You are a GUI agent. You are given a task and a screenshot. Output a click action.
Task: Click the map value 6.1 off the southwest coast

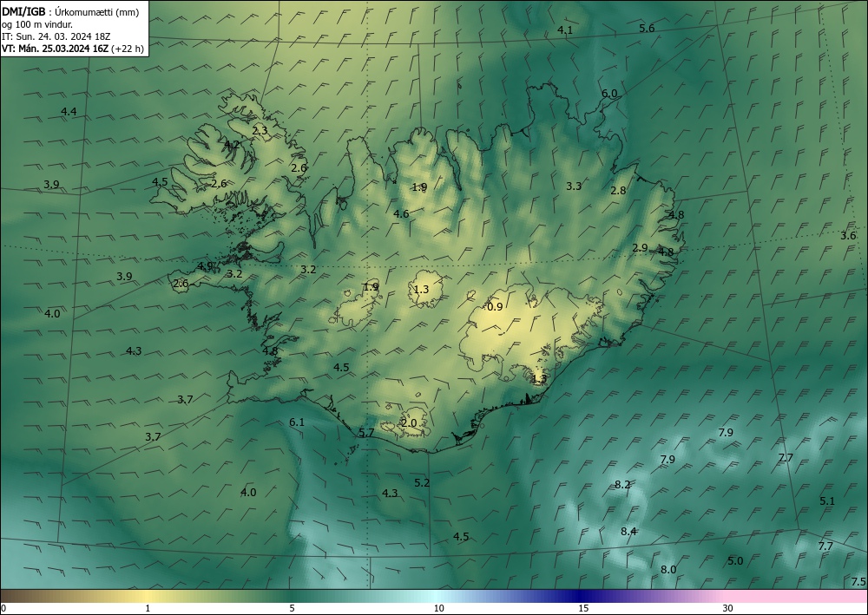pos(297,422)
